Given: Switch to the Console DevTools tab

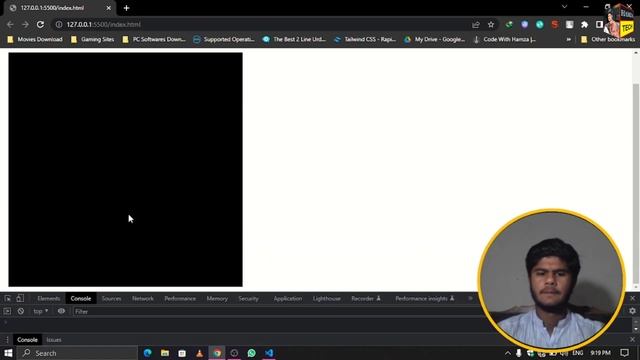Looking at the screenshot, I should tap(81, 299).
